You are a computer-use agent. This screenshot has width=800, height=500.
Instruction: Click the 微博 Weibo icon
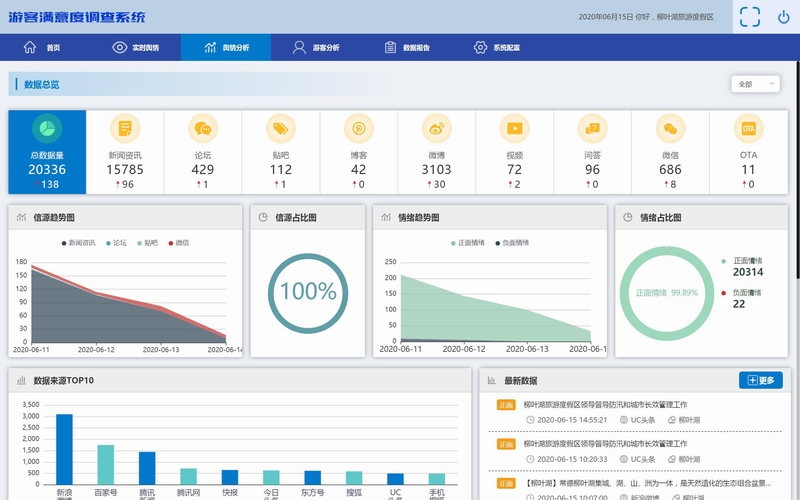pos(436,128)
